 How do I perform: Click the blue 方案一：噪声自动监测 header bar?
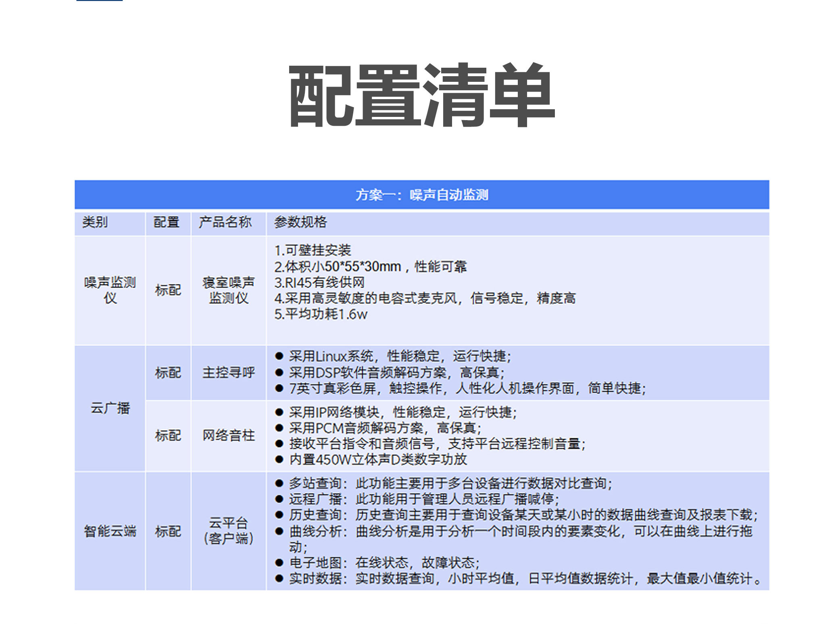pos(422,195)
